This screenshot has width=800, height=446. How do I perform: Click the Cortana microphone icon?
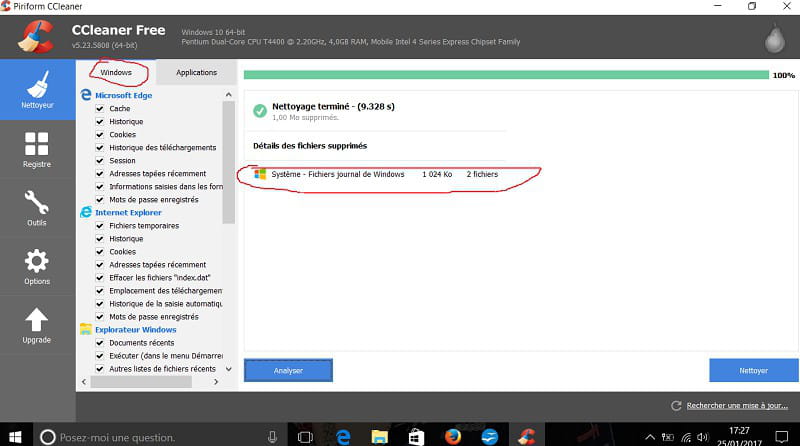272,437
